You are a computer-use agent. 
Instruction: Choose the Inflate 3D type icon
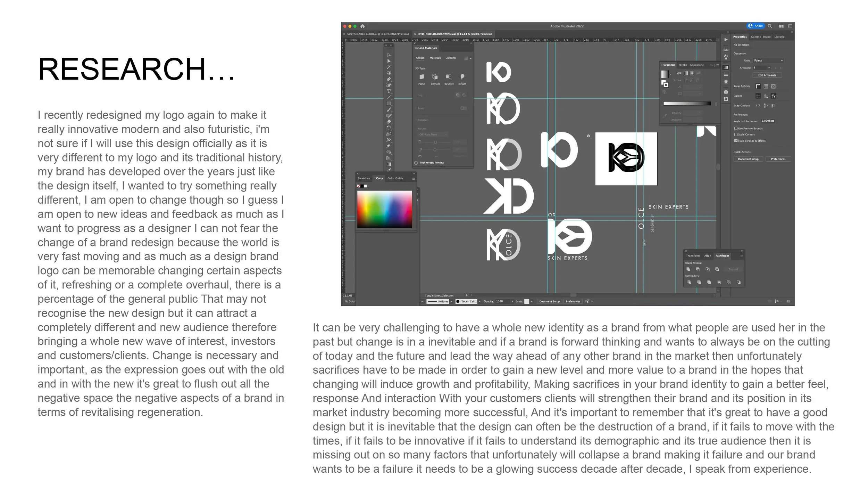coord(462,77)
